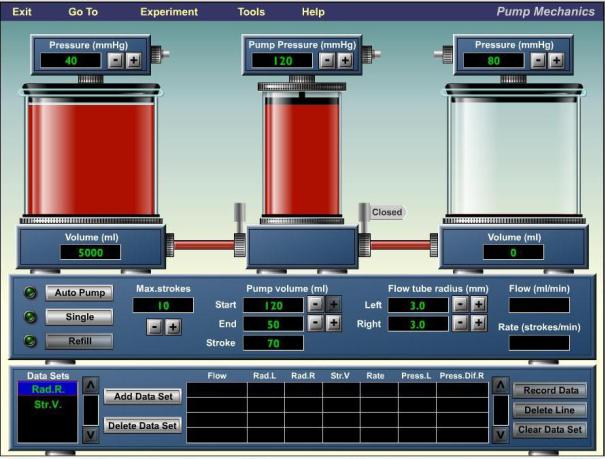Screen dimensions: 605x459
Task: Increase Pump Pressure with plus button
Action: (345, 60)
